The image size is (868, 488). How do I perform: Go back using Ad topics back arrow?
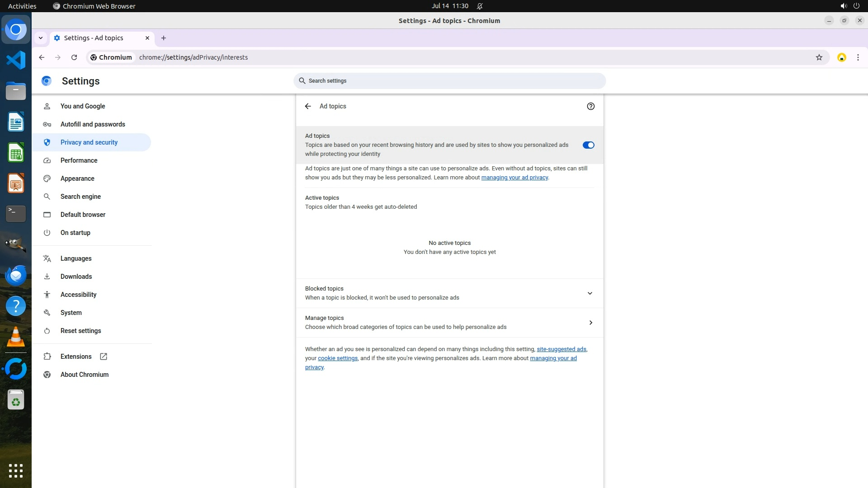coord(308,106)
